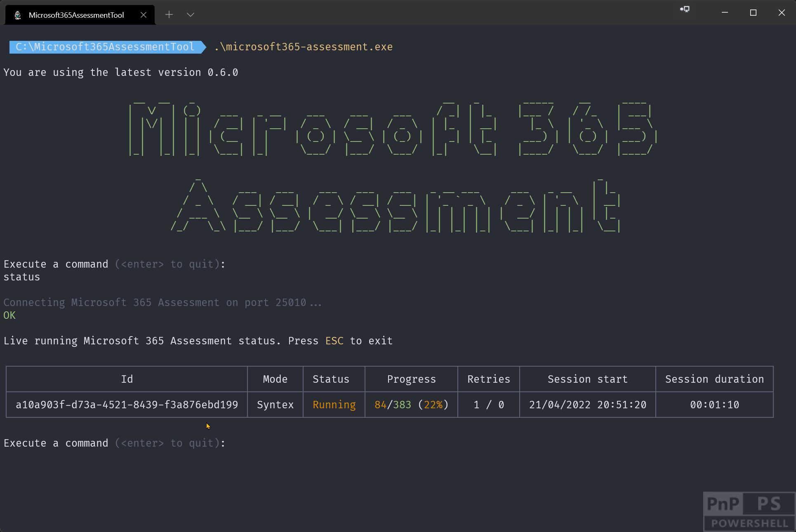796x532 pixels.
Task: Click the assessment Id a10a903f-d73a-4521-8439-f3a876ebd199
Action: [x=127, y=405]
